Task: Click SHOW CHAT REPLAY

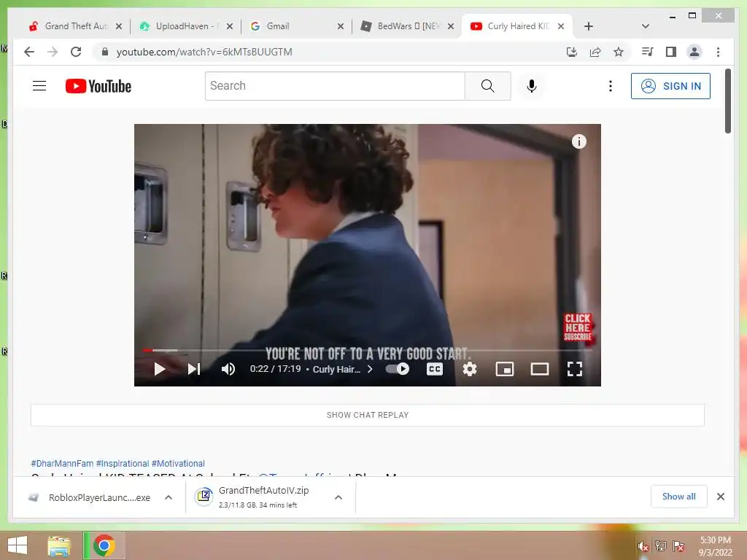Action: coord(368,415)
